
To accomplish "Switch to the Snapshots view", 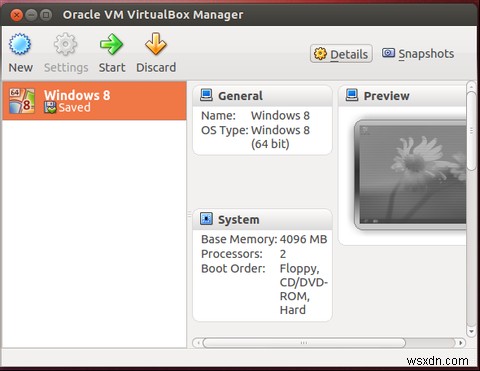I will (418, 54).
